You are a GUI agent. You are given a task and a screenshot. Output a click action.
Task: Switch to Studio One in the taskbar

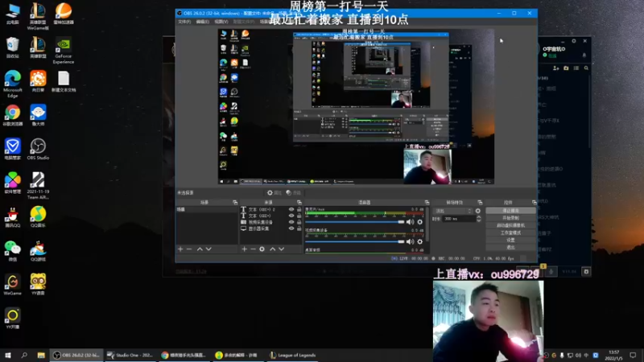pos(130,355)
